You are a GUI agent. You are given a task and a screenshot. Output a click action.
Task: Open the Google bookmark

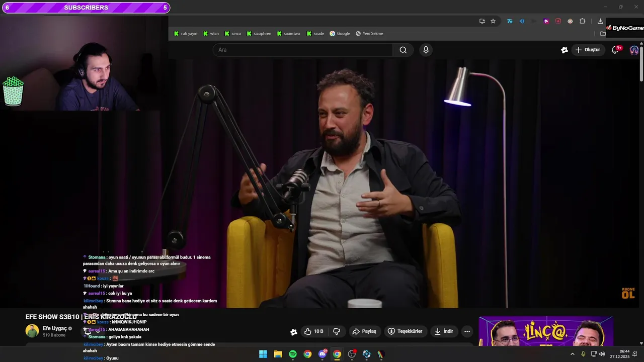(x=340, y=34)
